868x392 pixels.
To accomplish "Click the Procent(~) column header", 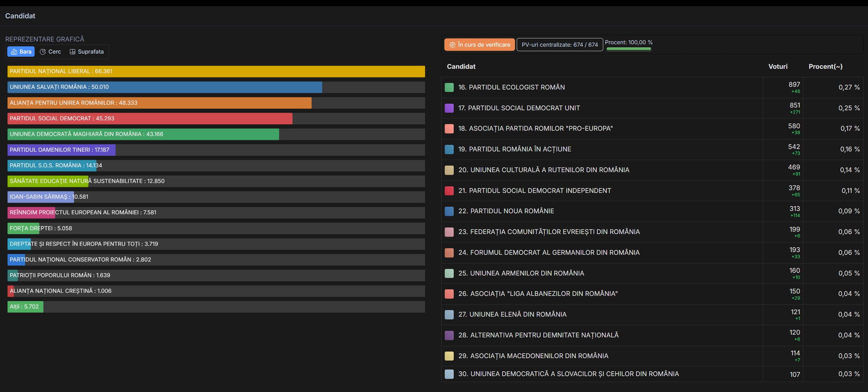I will click(x=825, y=67).
